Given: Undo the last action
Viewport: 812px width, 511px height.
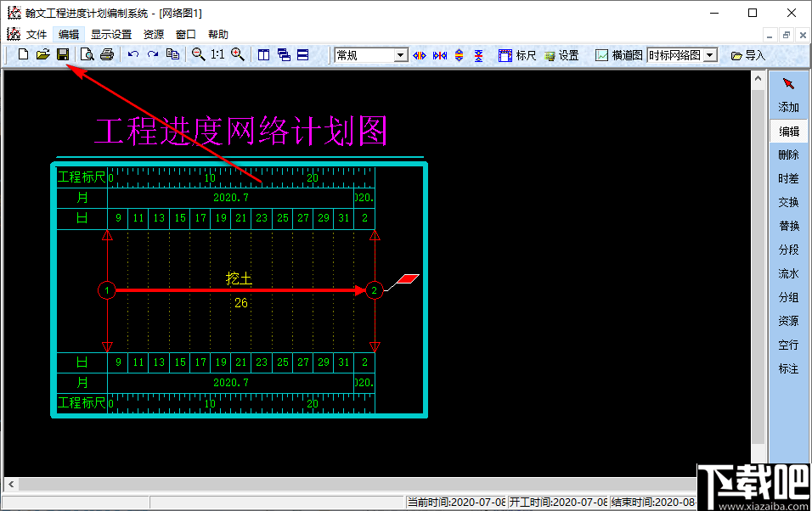Looking at the screenshot, I should (x=133, y=54).
